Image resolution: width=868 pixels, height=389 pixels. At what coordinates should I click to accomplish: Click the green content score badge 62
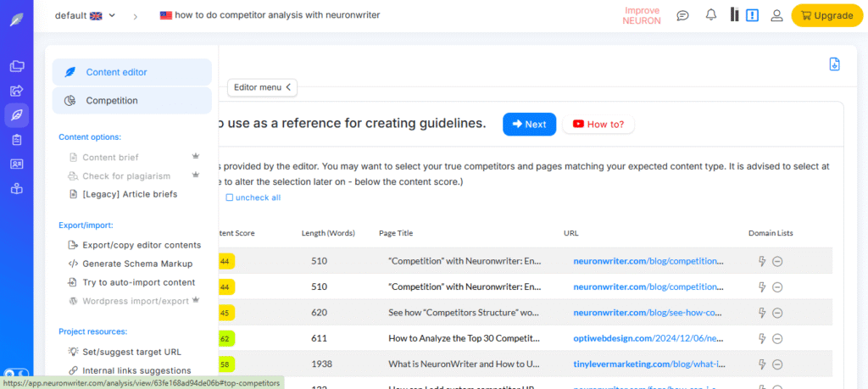click(227, 338)
